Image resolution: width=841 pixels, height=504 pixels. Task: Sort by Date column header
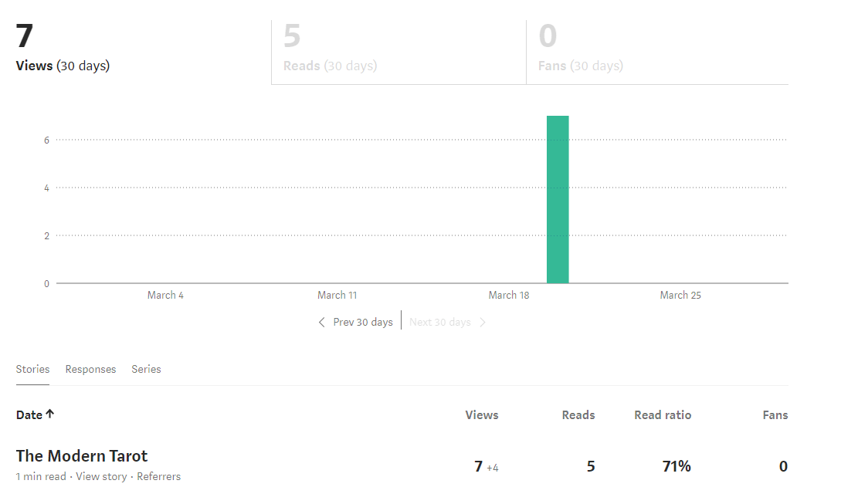29,415
